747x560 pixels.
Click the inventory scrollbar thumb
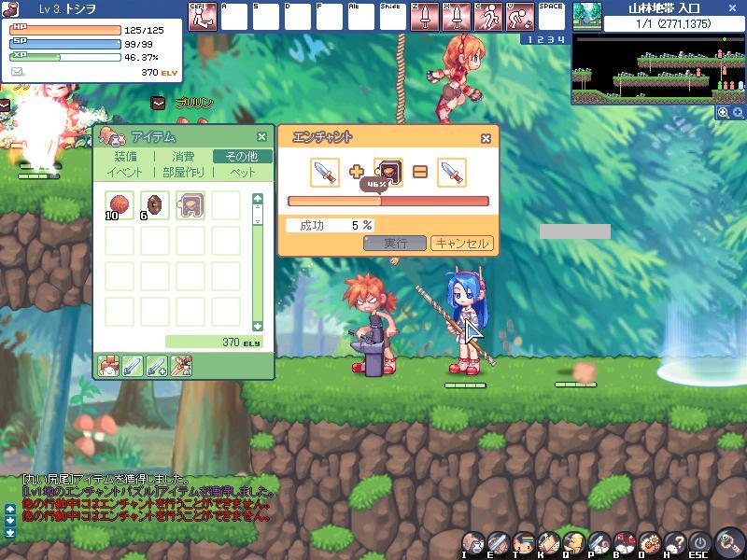click(x=258, y=214)
